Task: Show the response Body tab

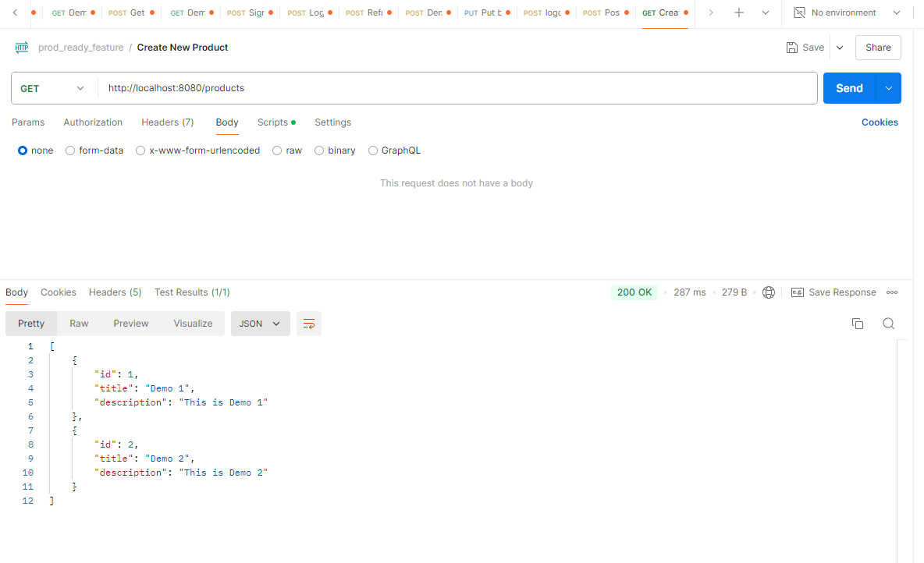Action: click(16, 292)
